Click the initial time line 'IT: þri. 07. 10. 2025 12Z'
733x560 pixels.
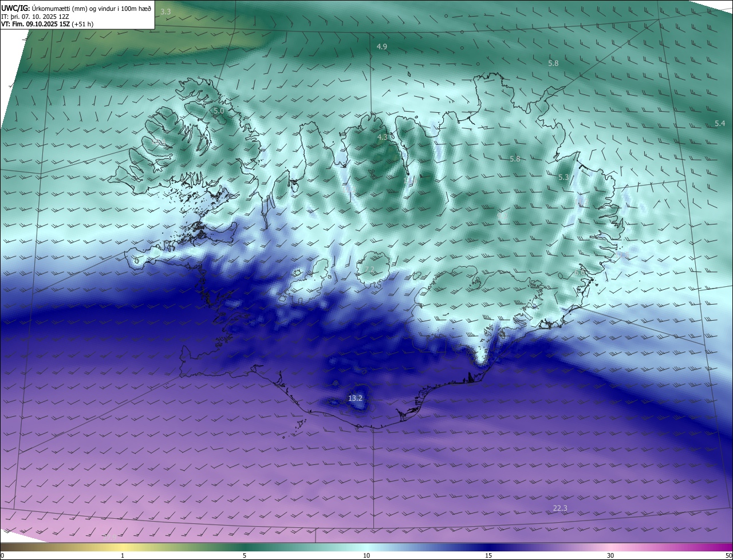coord(36,17)
